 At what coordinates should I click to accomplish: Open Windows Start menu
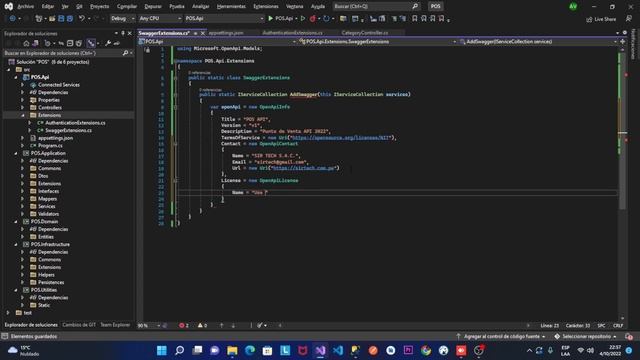[x=162, y=350]
